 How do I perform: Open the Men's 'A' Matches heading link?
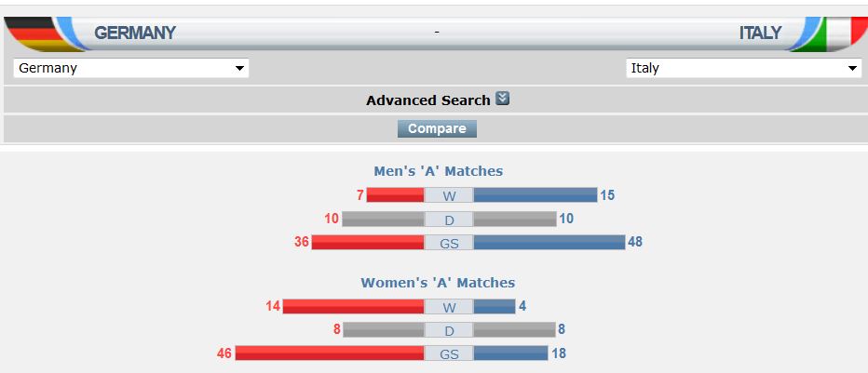click(x=438, y=171)
